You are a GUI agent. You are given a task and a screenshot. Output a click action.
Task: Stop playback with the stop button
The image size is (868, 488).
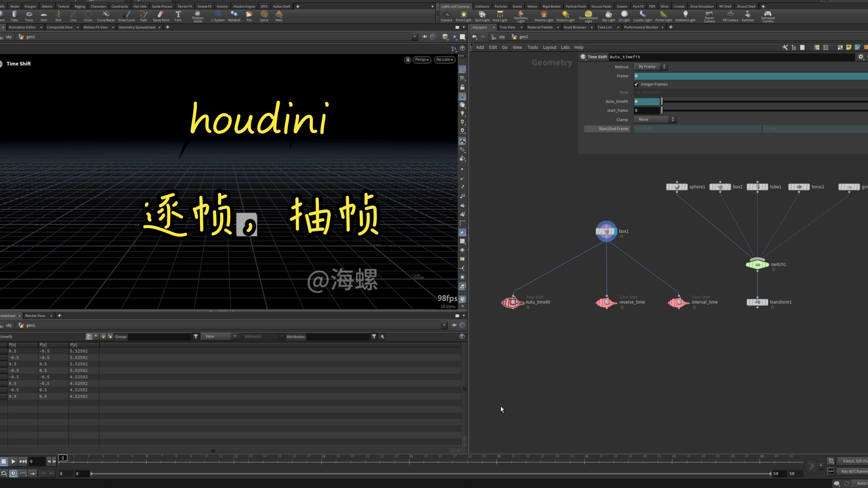(x=4, y=461)
